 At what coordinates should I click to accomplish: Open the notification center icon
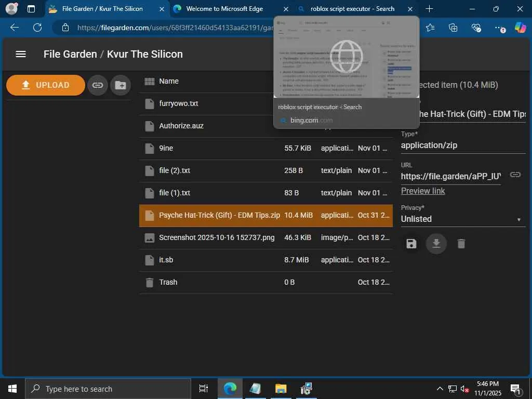516,389
